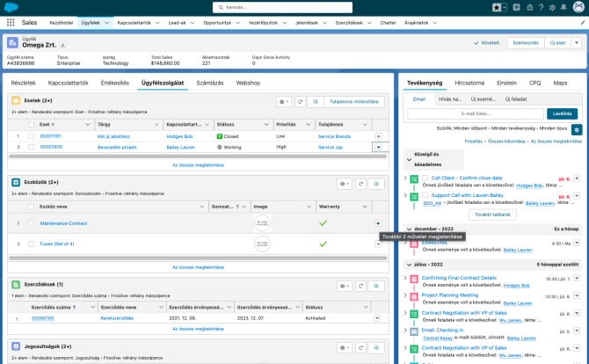Click the Szerkesztés button
The height and width of the screenshot is (364, 589).
pos(525,42)
